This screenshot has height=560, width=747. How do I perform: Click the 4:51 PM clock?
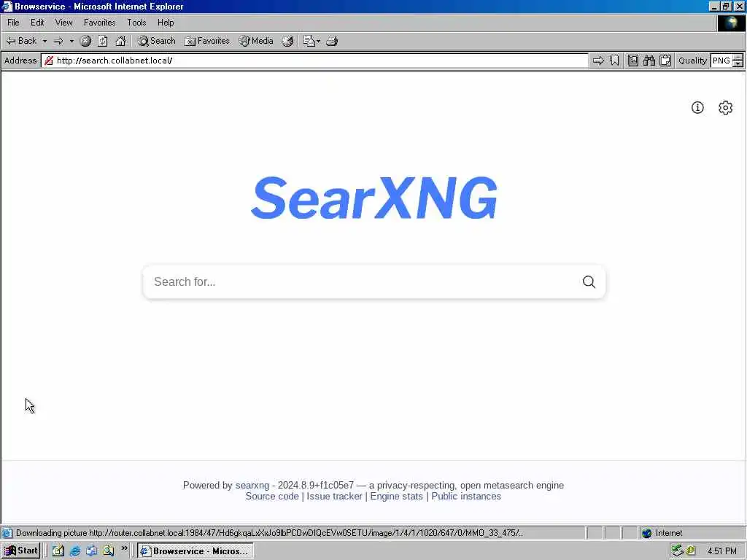pos(721,551)
